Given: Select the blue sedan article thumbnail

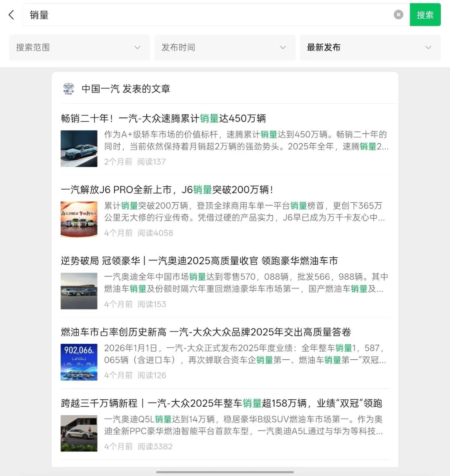Looking at the screenshot, I should (x=79, y=148).
